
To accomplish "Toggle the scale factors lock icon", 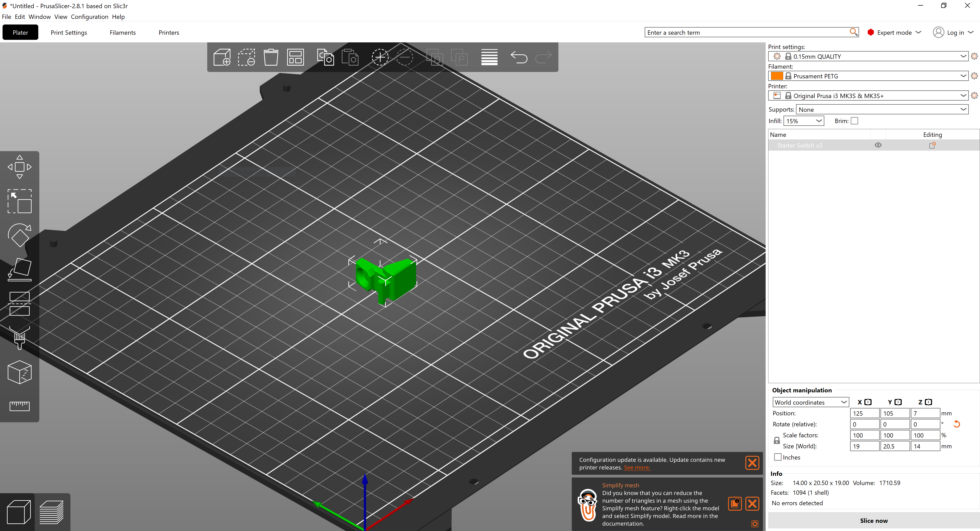I will [x=776, y=440].
